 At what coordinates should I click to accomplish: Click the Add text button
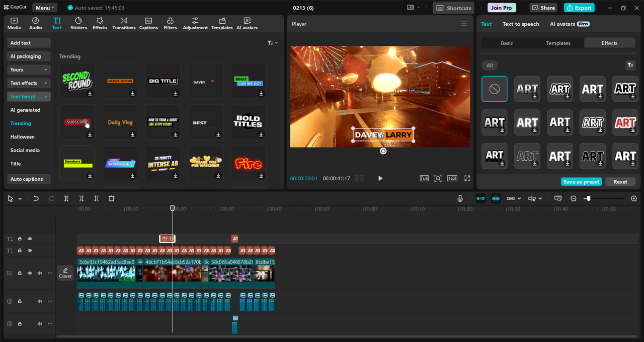pos(29,43)
